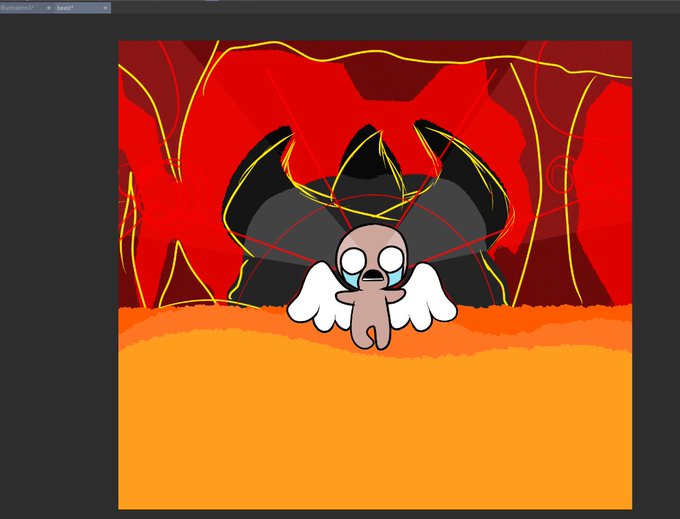
Task: Select the beast document tab
Action: coord(65,8)
